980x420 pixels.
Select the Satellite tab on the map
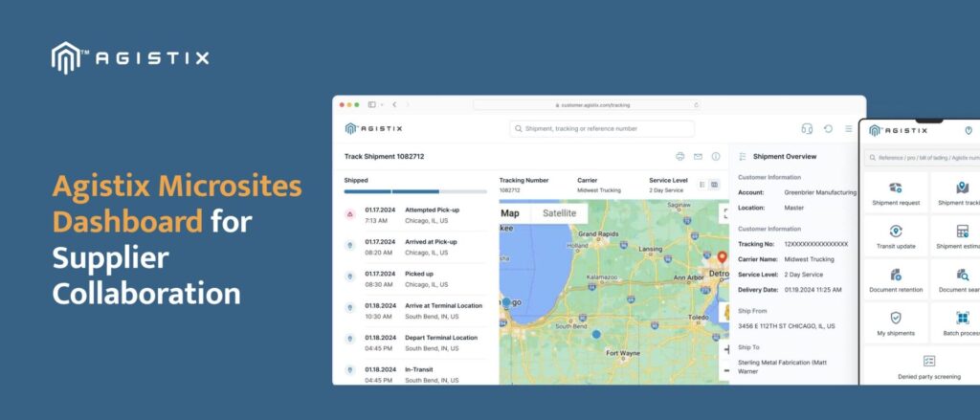[559, 213]
